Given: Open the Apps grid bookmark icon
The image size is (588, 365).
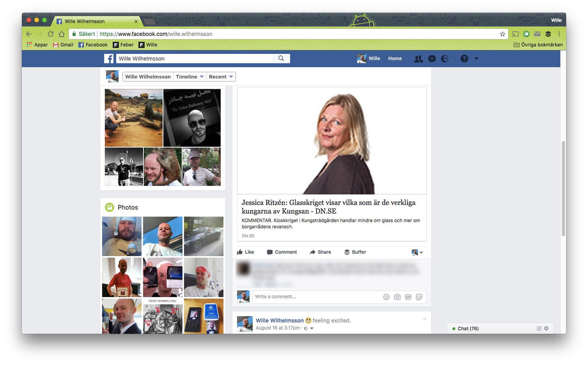Looking at the screenshot, I should click(x=30, y=45).
